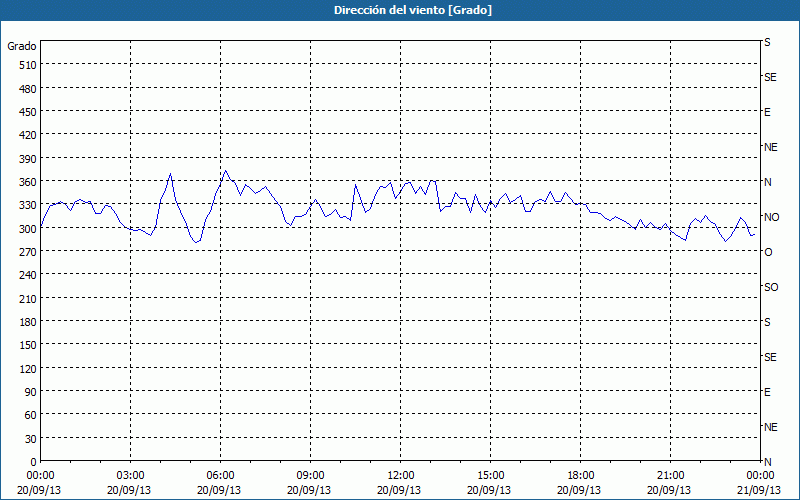Viewport: 800px width, 500px height.
Task: Select the 450 degree axis label
Action: 28,112
